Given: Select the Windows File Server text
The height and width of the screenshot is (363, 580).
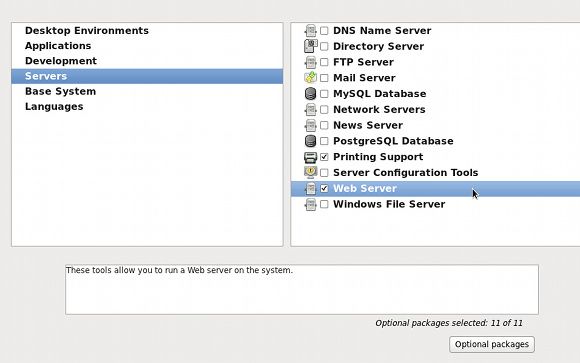Looking at the screenshot, I should pyautogui.click(x=389, y=204).
